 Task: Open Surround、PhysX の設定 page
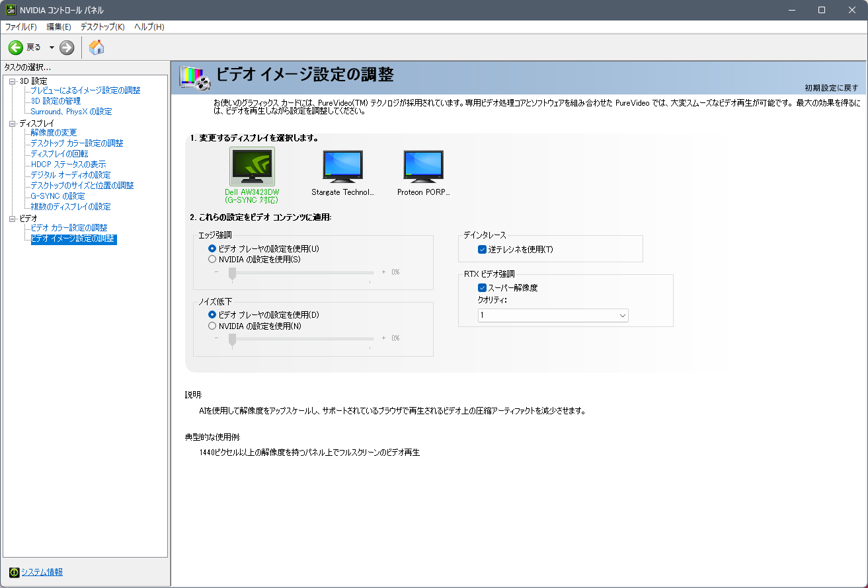tap(71, 112)
